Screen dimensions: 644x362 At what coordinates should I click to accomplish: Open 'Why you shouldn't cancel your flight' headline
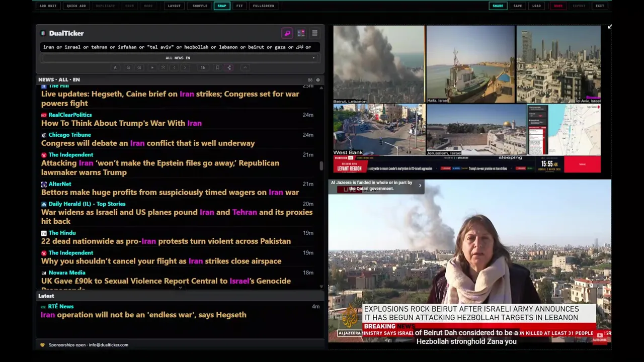coord(161,261)
